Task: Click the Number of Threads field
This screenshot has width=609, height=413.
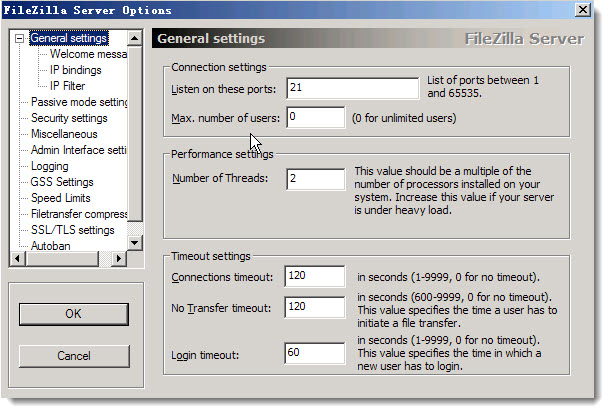Action: 315,179
